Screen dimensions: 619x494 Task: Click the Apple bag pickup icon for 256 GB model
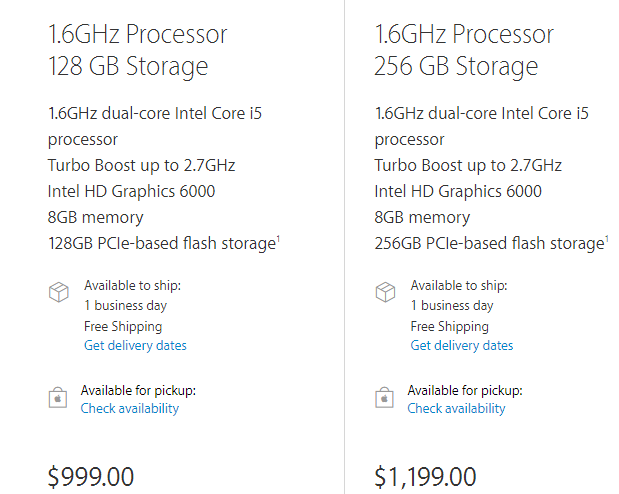point(384,397)
